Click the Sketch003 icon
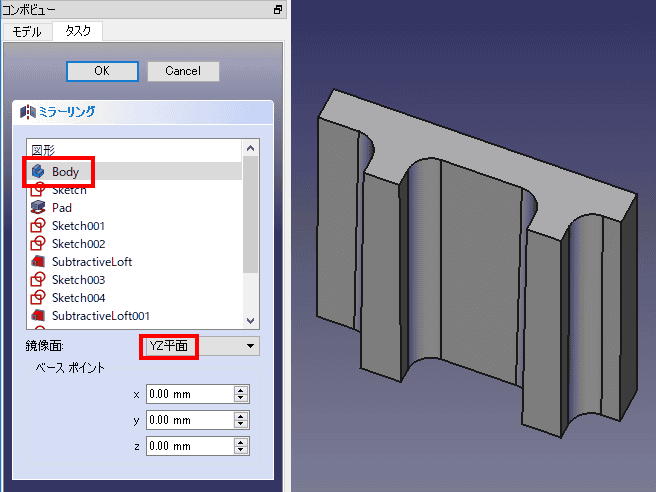Screen dimensions: 656x492 [x=38, y=279]
